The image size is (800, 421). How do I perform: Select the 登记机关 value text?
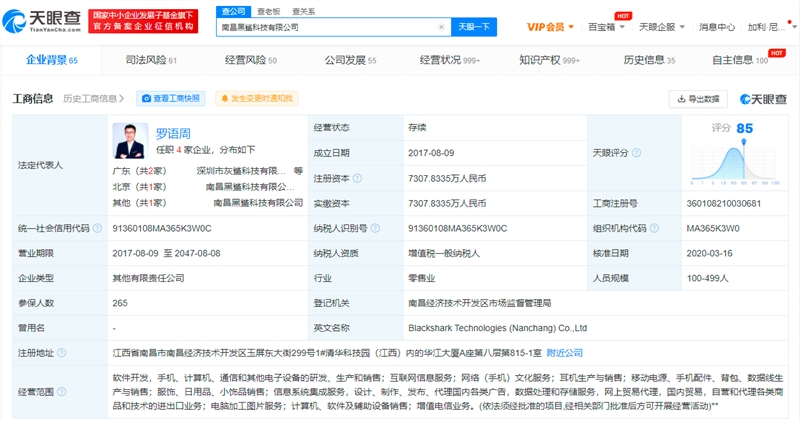coord(480,303)
